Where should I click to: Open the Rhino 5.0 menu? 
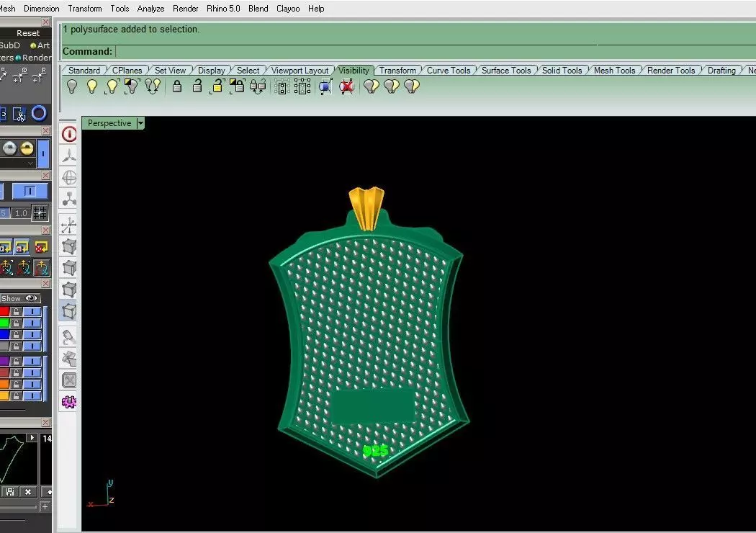pos(223,9)
